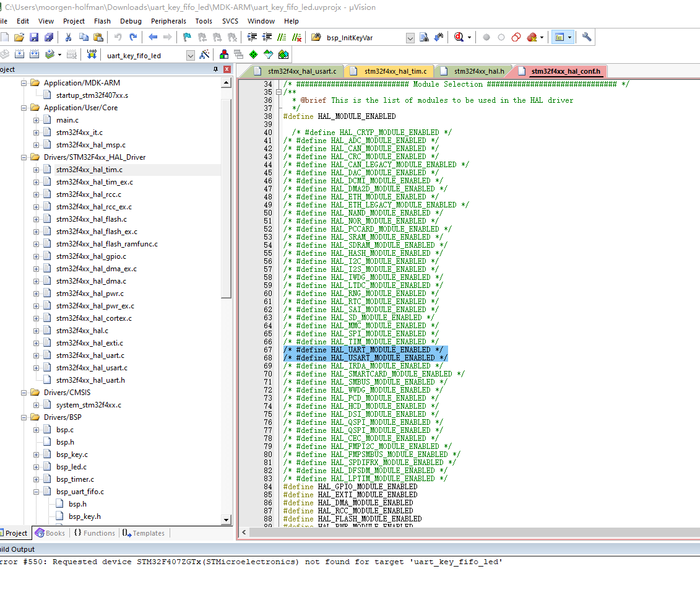The height and width of the screenshot is (605, 700).
Task: Build target files icon
Action: (x=19, y=54)
